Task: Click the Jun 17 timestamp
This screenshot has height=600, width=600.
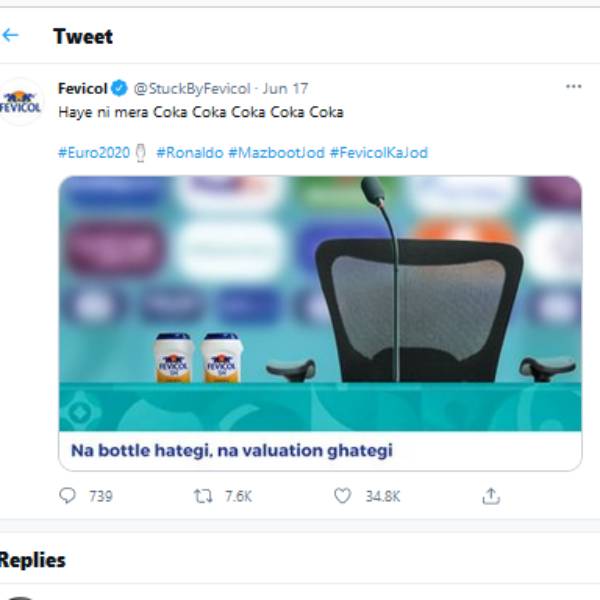Action: [x=286, y=89]
